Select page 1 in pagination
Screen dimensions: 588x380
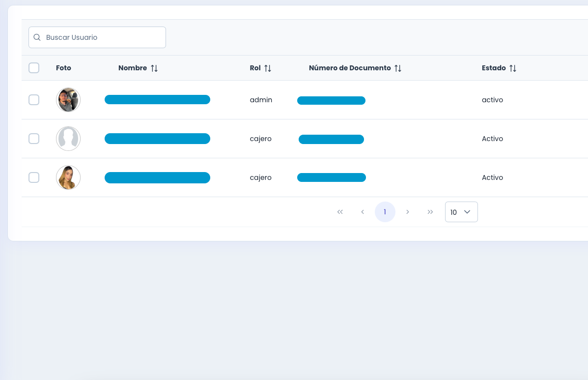[385, 212]
